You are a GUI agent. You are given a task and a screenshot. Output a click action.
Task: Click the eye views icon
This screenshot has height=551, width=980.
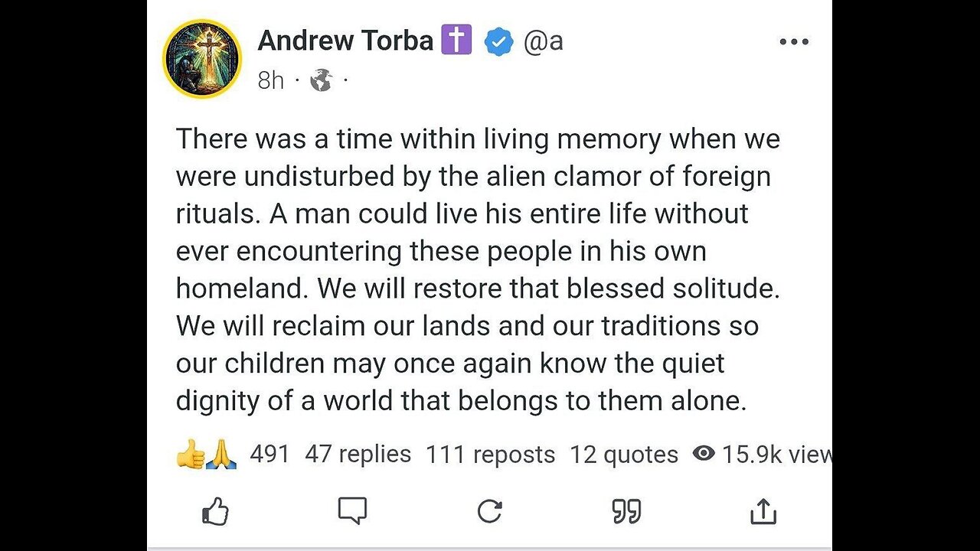(704, 454)
